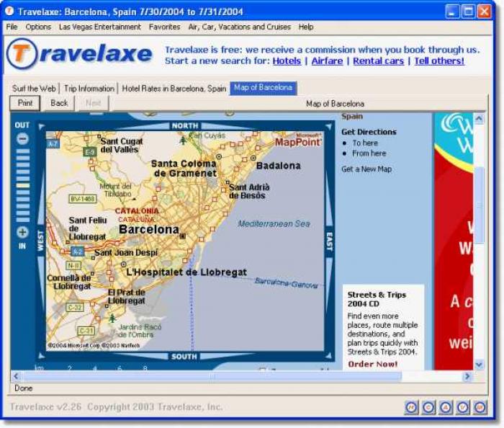The height and width of the screenshot is (428, 504).
Task: Click the title bar Travelaxe icon
Action: pos(9,11)
